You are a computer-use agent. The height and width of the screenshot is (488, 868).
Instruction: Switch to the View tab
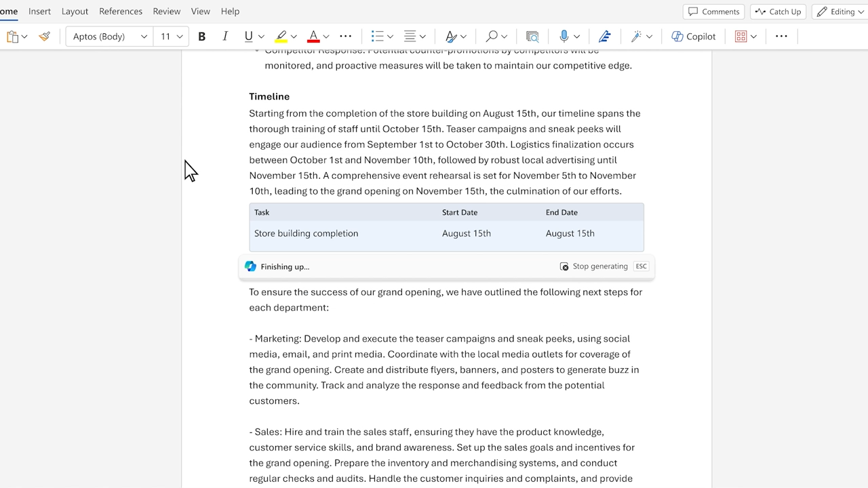[x=200, y=12]
